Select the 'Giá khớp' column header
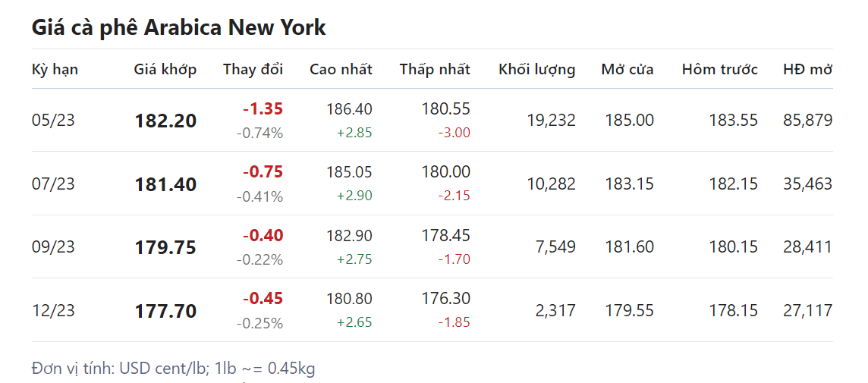Image resolution: width=868 pixels, height=383 pixels. tap(165, 70)
